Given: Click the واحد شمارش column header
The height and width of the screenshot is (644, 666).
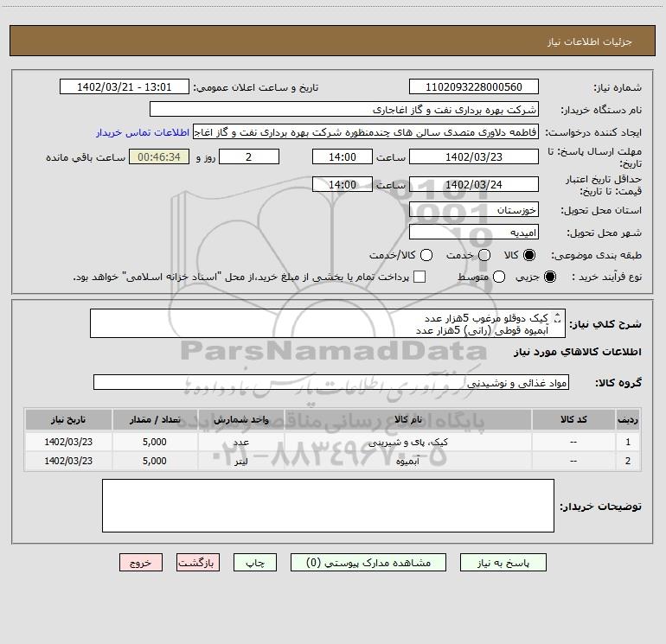Looking at the screenshot, I should (x=240, y=419).
